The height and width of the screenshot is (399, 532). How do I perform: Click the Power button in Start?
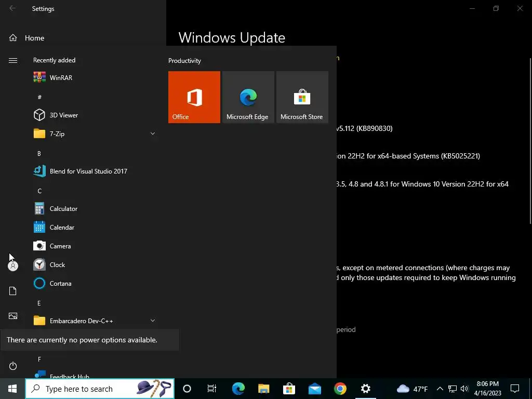point(13,366)
